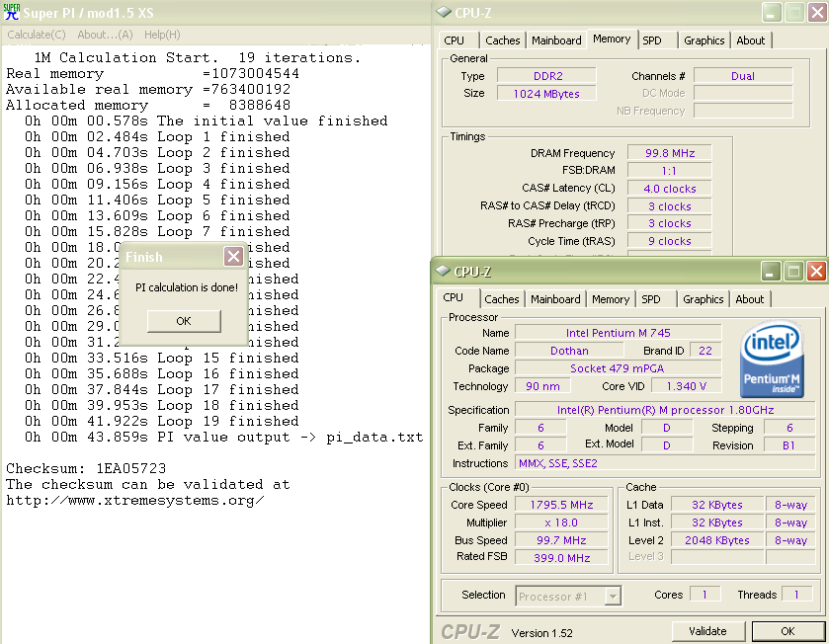Open the Help(H) menu in Super PI
The height and width of the screenshot is (644, 829).
tap(162, 35)
